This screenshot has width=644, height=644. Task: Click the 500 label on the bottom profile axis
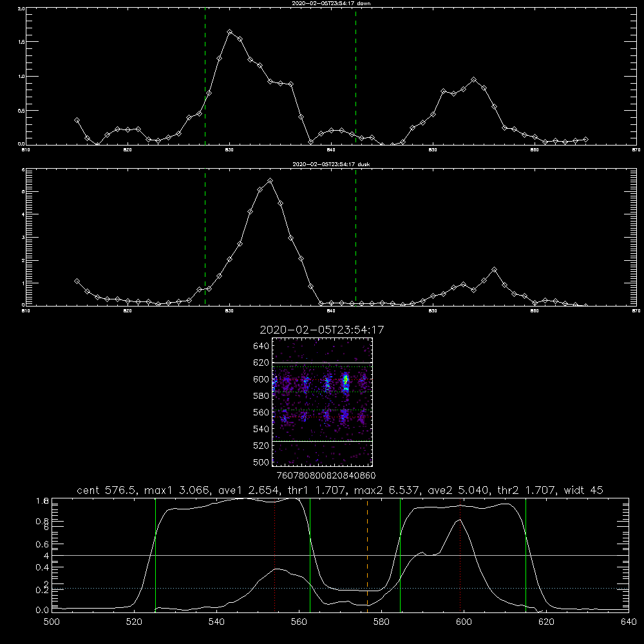[52, 622]
